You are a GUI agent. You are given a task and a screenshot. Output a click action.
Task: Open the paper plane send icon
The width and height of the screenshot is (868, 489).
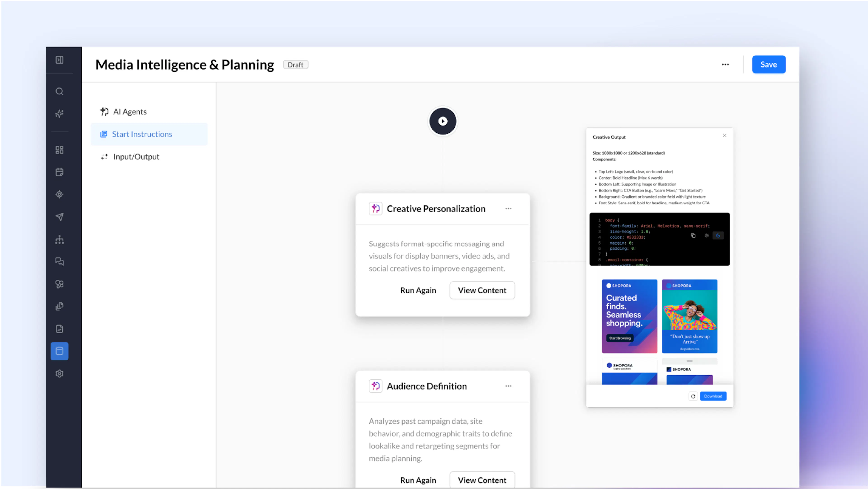(59, 217)
